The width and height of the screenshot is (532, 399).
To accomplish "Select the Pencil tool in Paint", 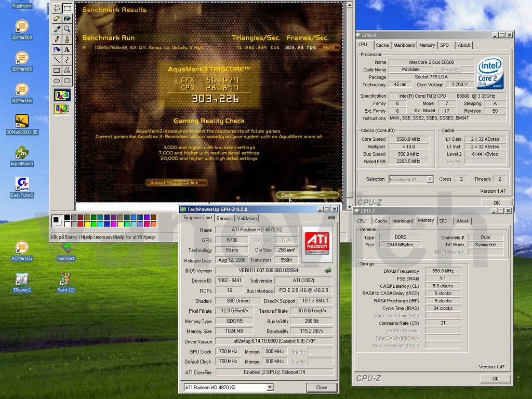I will pyautogui.click(x=57, y=39).
